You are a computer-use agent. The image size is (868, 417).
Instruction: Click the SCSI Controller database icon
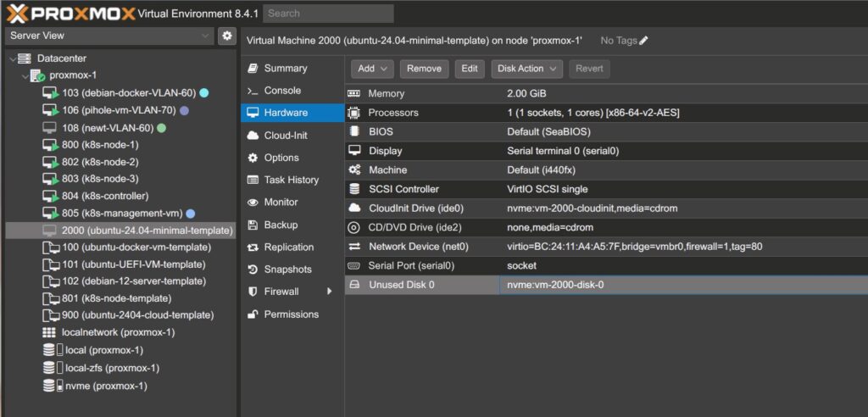coord(354,189)
